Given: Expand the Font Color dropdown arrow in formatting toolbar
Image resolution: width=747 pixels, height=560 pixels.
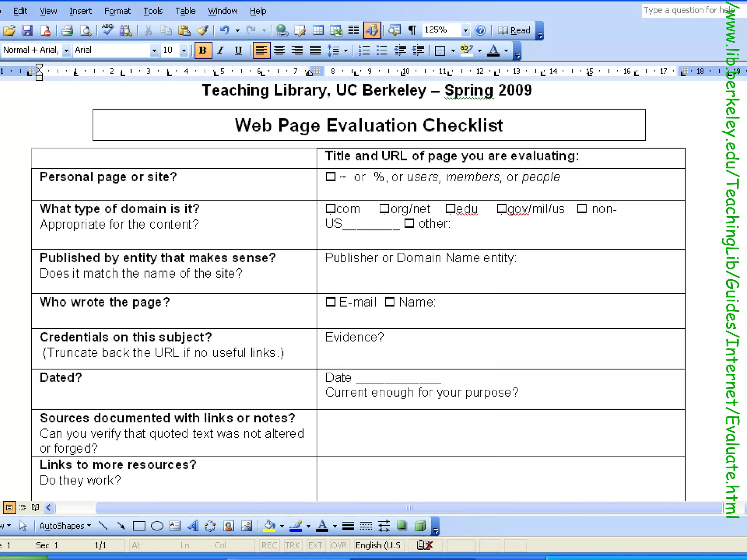Looking at the screenshot, I should point(506,50).
